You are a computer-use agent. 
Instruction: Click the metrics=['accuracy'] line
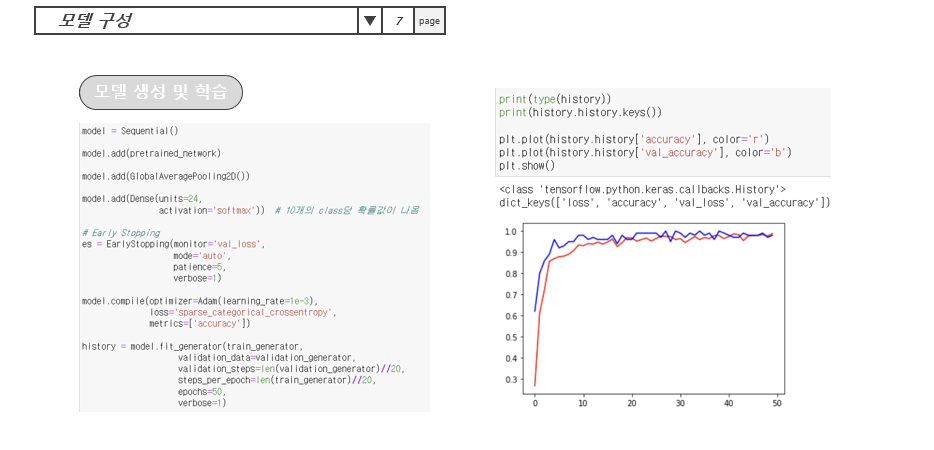click(200, 323)
